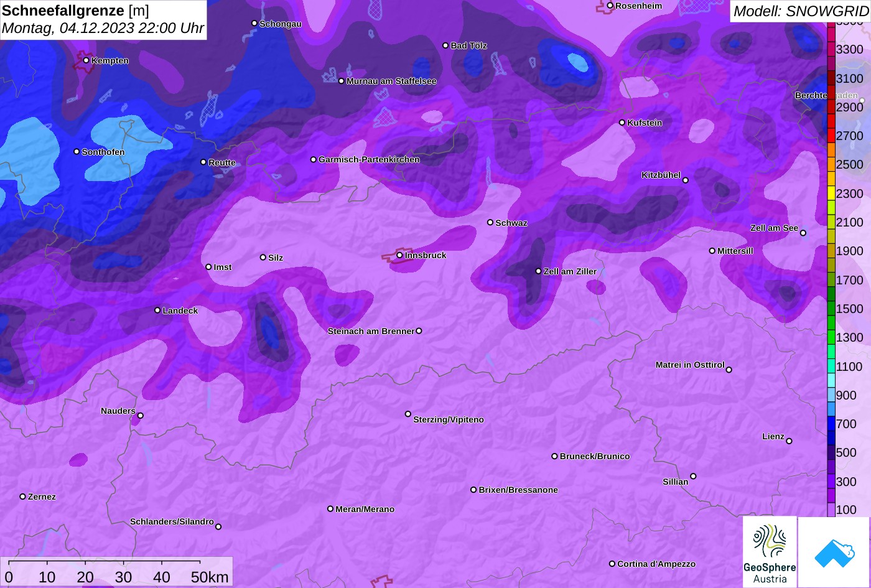Click the Steinach am Brenner marker
The width and height of the screenshot is (871, 588).
[419, 331]
